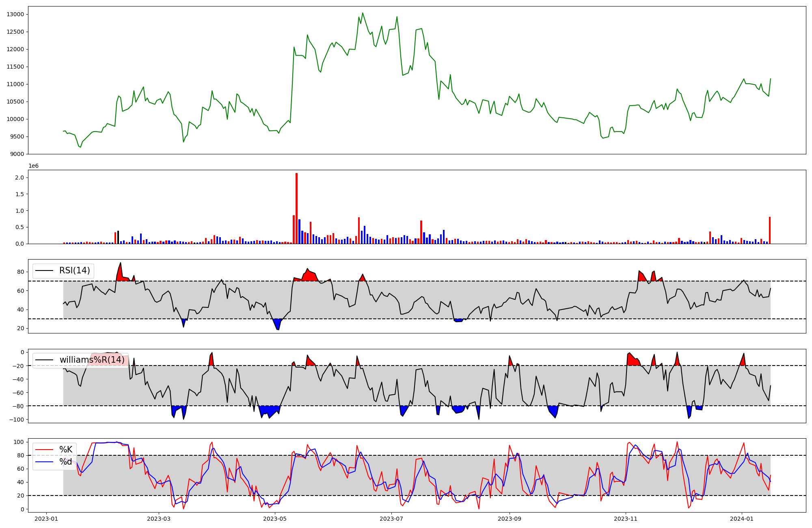Screen dimensions: 812x528
Task: Click the 2023-09 x-axis date label
Action: (x=509, y=519)
